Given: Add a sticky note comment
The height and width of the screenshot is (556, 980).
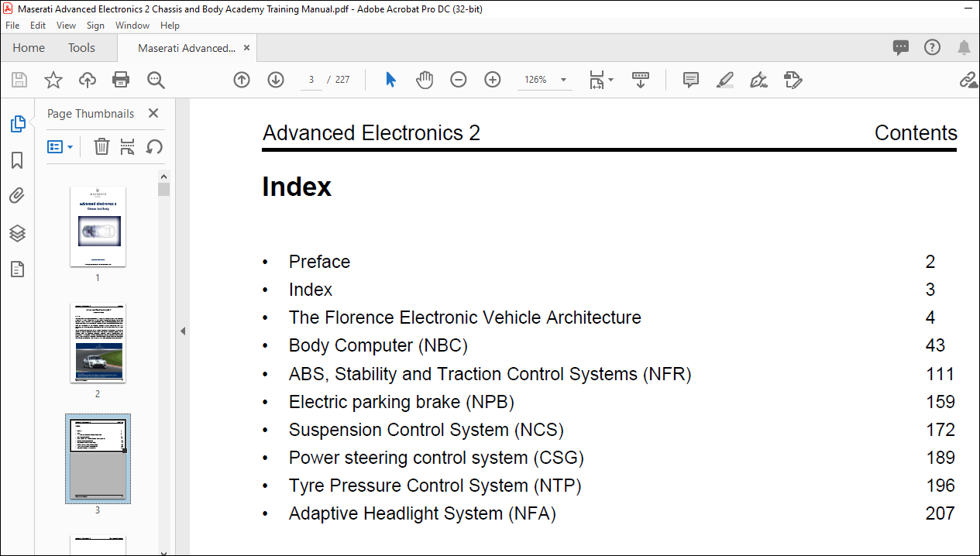Looking at the screenshot, I should pos(691,80).
